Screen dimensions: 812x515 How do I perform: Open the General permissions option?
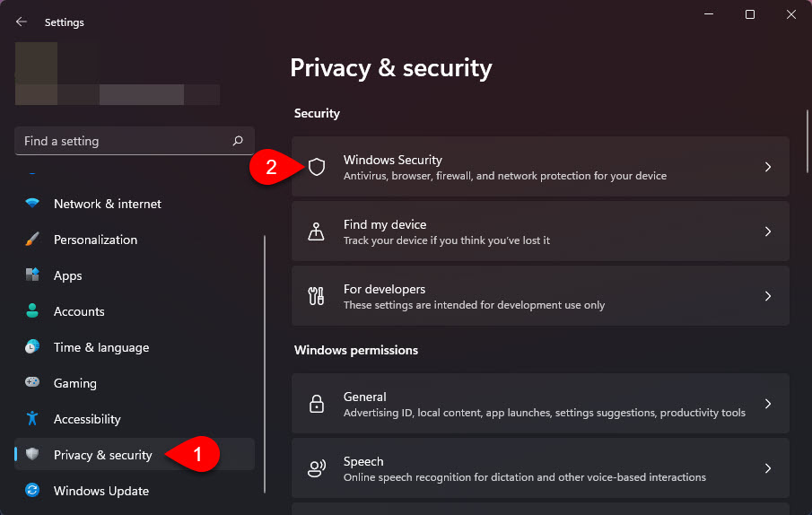pyautogui.click(x=540, y=404)
